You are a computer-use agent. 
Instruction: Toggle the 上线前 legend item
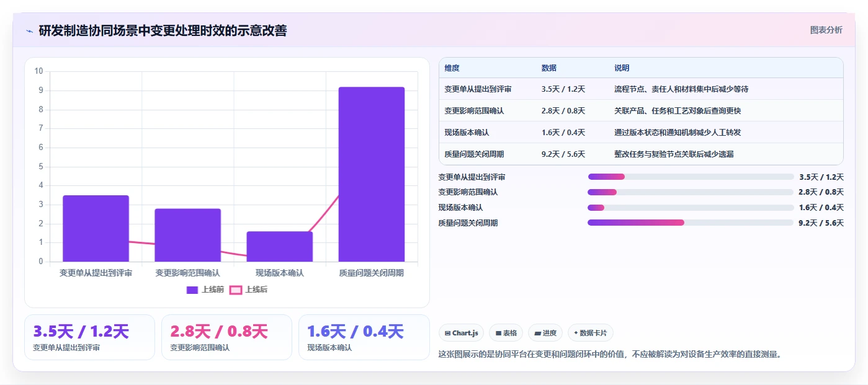tap(205, 290)
